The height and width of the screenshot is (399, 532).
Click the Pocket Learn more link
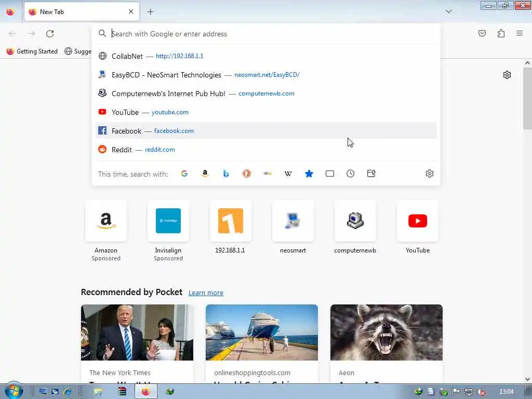tap(206, 293)
